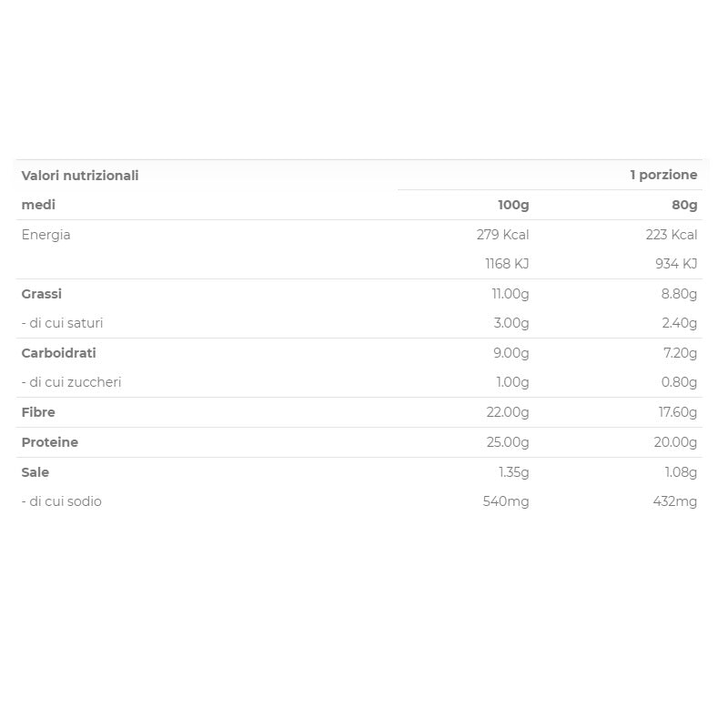Screen dimensions: 728x728
Task: Click the '1 porzione' column header
Action: coord(663,175)
